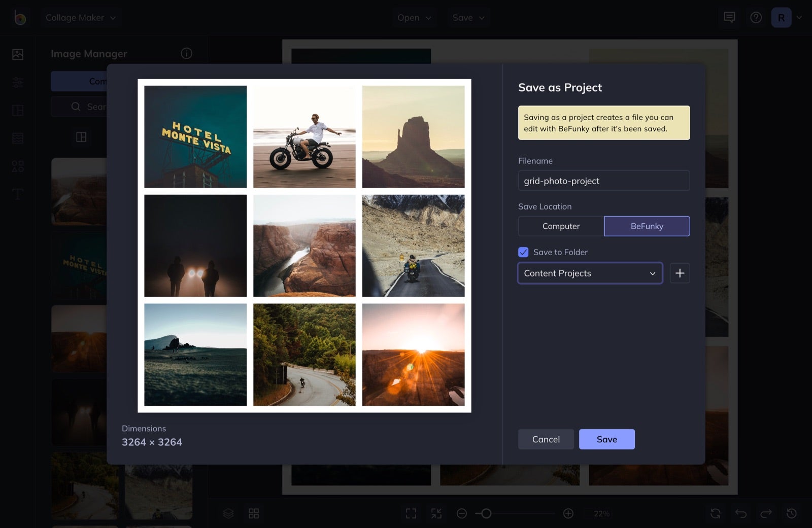Select Computer as the save location
Viewport: 812px width, 528px height.
(x=561, y=226)
